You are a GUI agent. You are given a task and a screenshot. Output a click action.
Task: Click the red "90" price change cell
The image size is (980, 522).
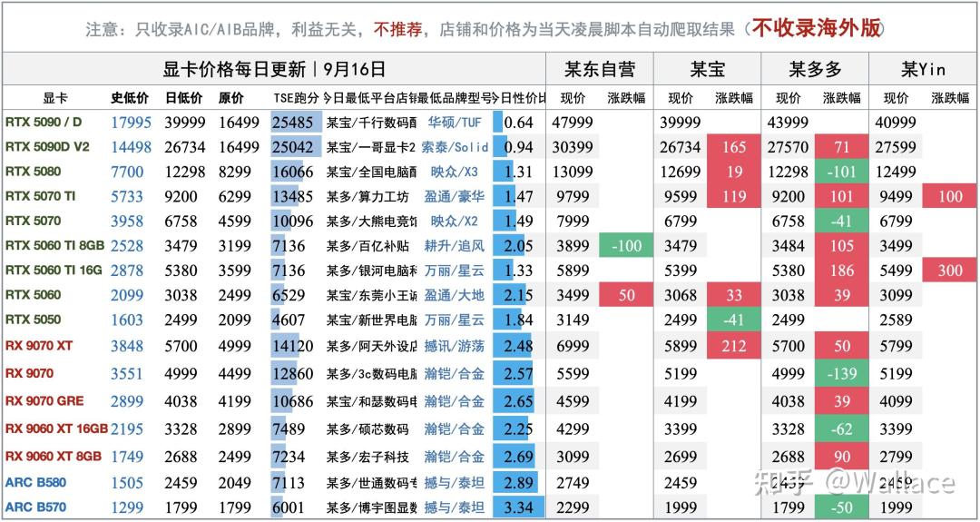840,456
